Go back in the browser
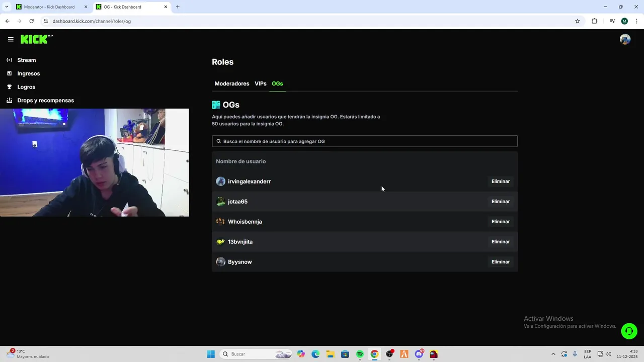Screen dimensions: 644x362 coord(7,21)
